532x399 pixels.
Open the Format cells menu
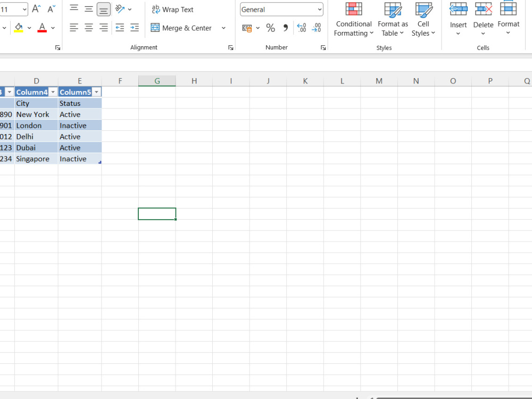[x=508, y=19]
